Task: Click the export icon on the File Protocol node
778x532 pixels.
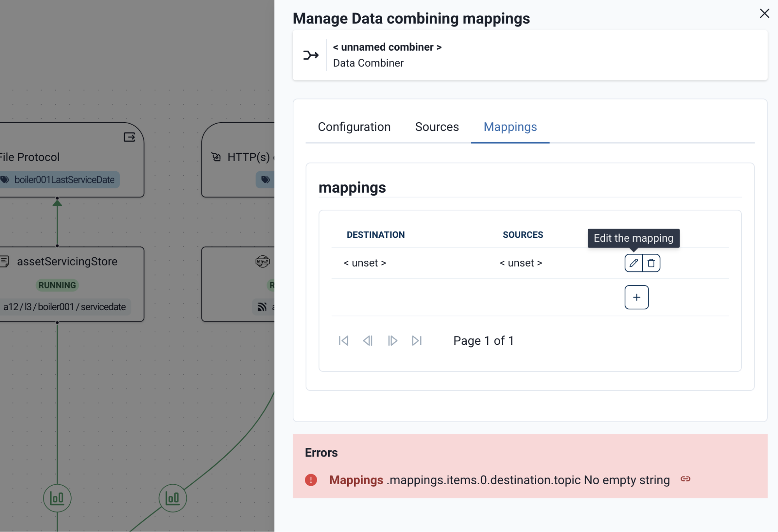Action: tap(129, 137)
